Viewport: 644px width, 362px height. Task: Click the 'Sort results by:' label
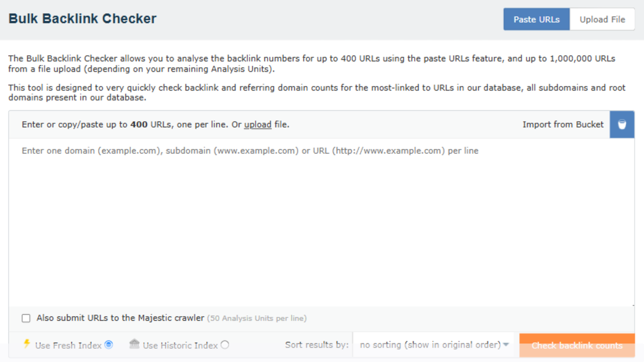tap(316, 345)
